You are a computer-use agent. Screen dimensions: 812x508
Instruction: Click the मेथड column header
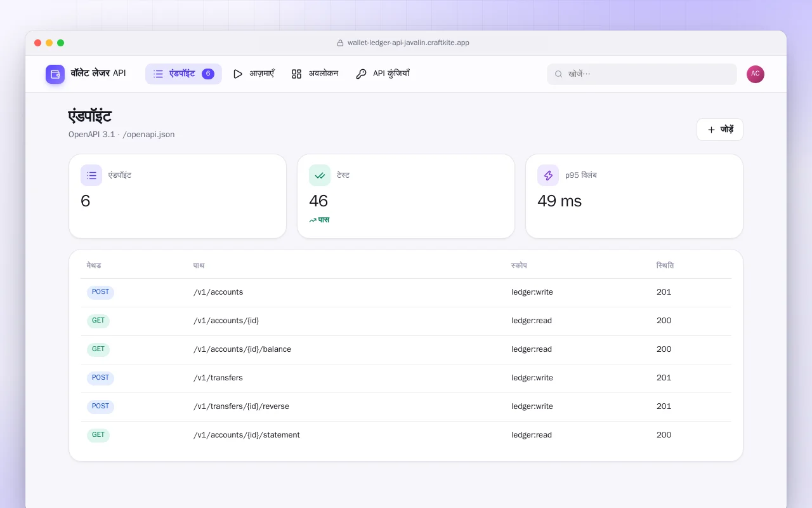click(94, 265)
